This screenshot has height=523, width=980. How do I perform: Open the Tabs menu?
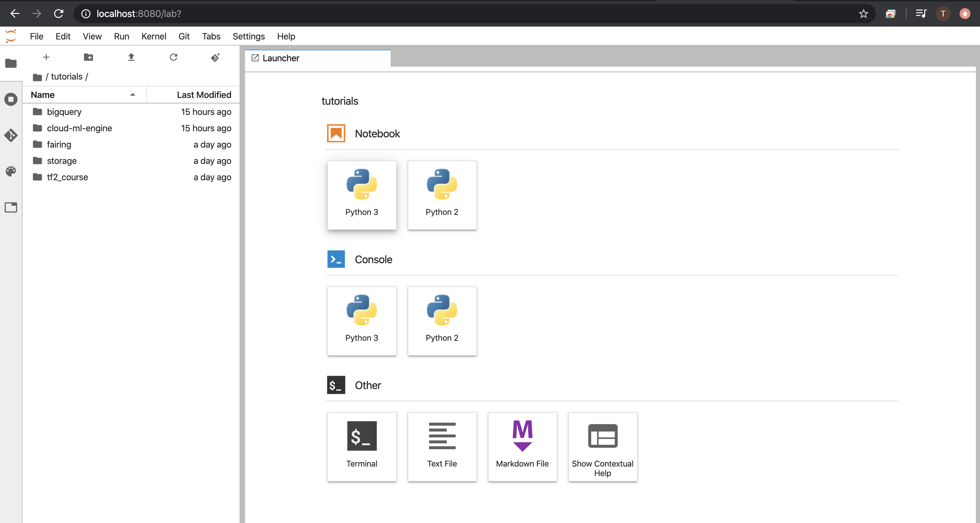tap(211, 36)
